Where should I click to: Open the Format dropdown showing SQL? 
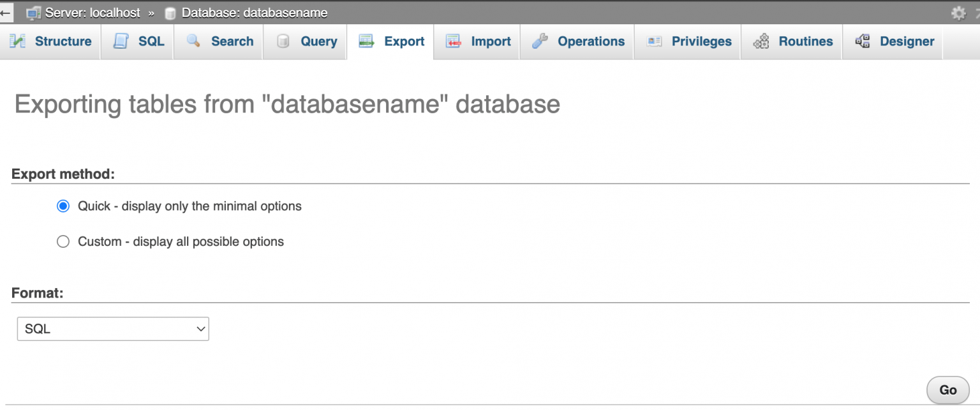click(113, 328)
